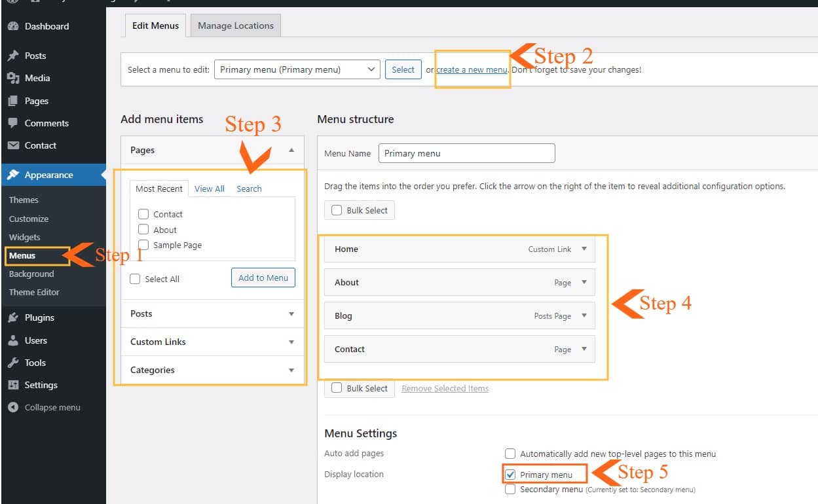Expand the About menu item options

(x=584, y=282)
